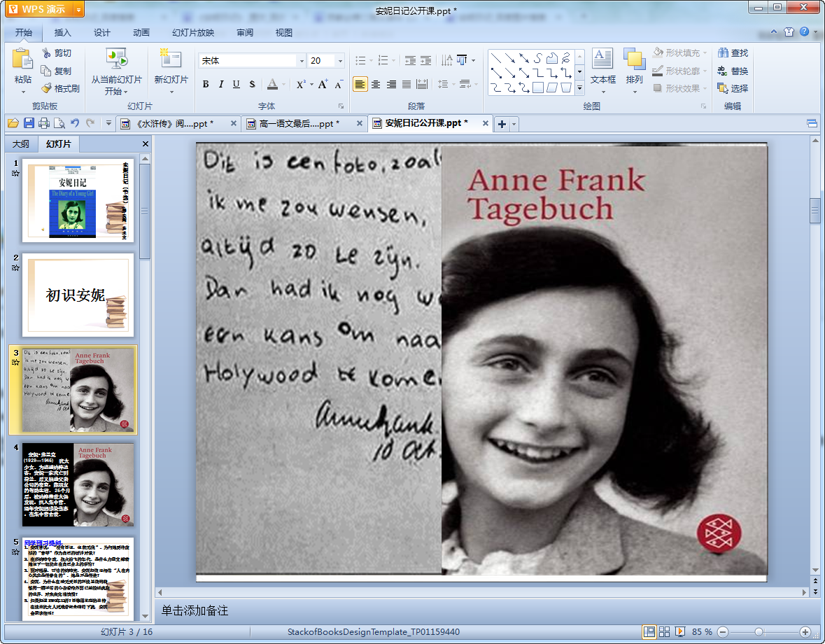Click the superscript X² icon
The width and height of the screenshot is (825, 644).
tap(300, 84)
